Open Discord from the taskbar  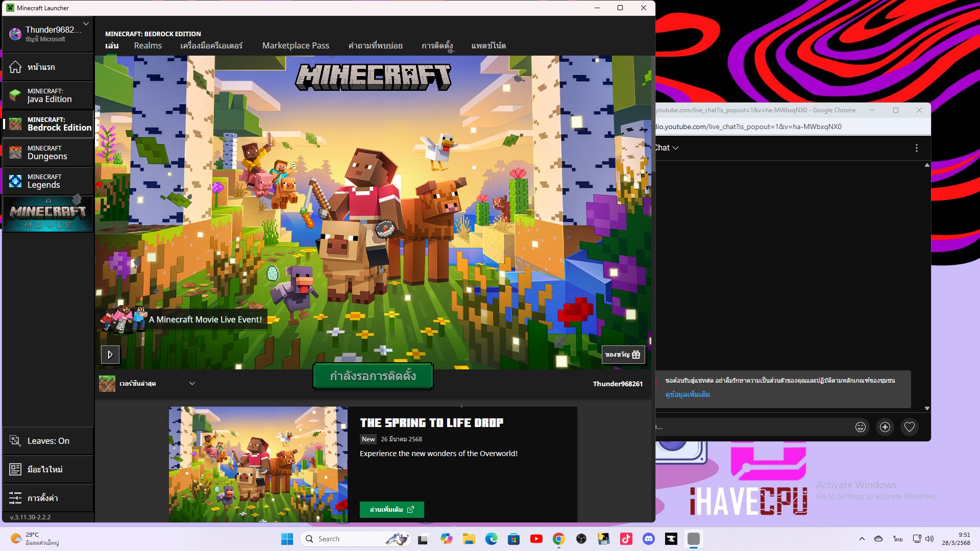tap(649, 539)
